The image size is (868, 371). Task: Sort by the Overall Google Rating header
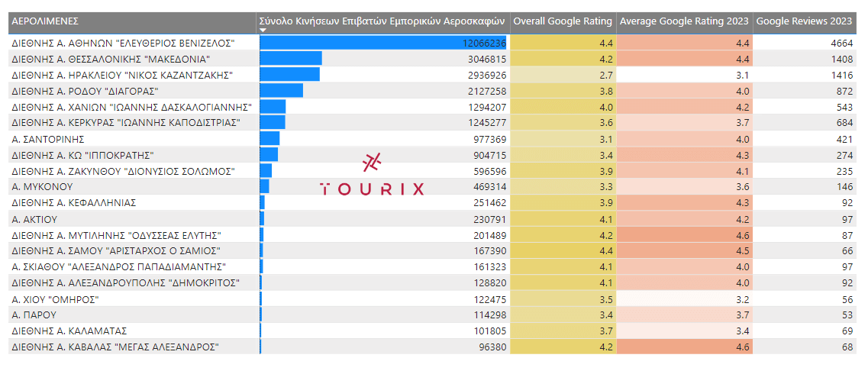tap(563, 21)
